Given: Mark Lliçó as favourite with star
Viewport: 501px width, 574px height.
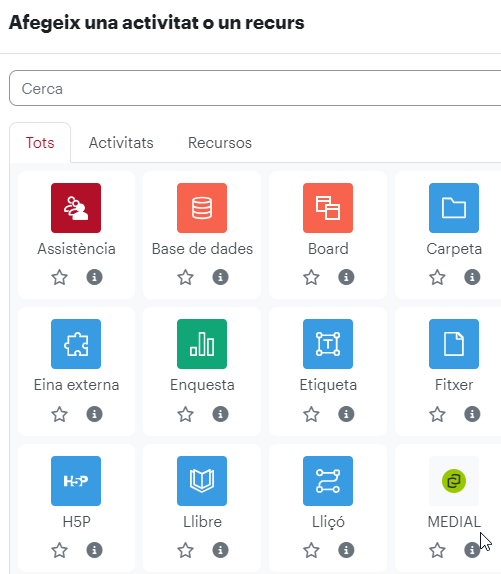Looking at the screenshot, I should 311,550.
